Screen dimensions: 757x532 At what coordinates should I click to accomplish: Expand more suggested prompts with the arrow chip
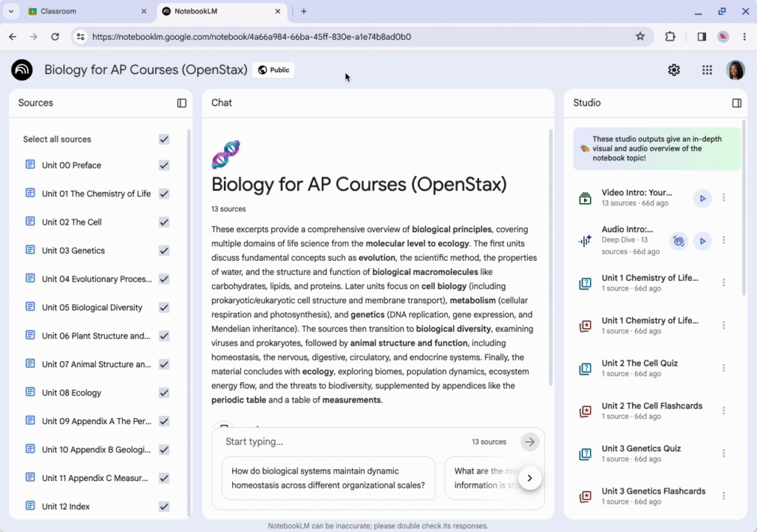click(x=530, y=478)
